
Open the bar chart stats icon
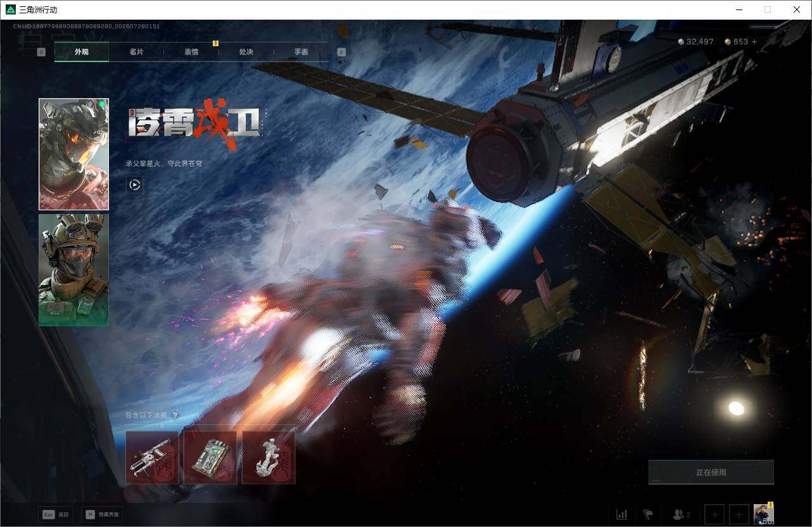pyautogui.click(x=622, y=514)
